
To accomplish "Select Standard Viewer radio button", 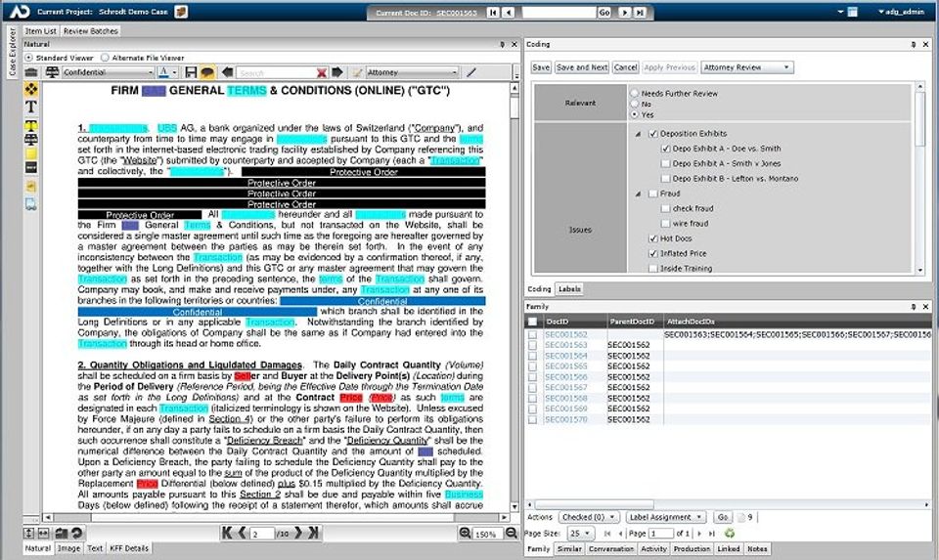I will tap(28, 58).
